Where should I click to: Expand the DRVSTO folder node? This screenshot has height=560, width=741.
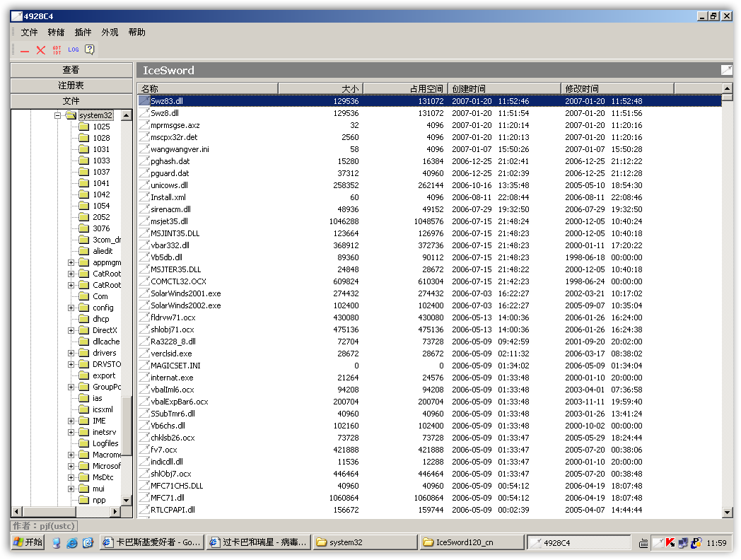[71, 365]
